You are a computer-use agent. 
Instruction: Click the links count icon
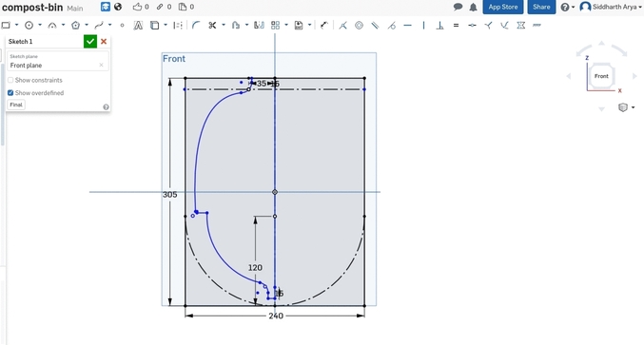click(160, 7)
